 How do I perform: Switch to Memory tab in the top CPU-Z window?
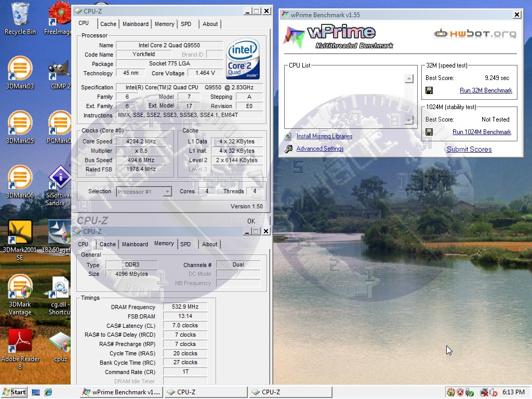pyautogui.click(x=165, y=24)
